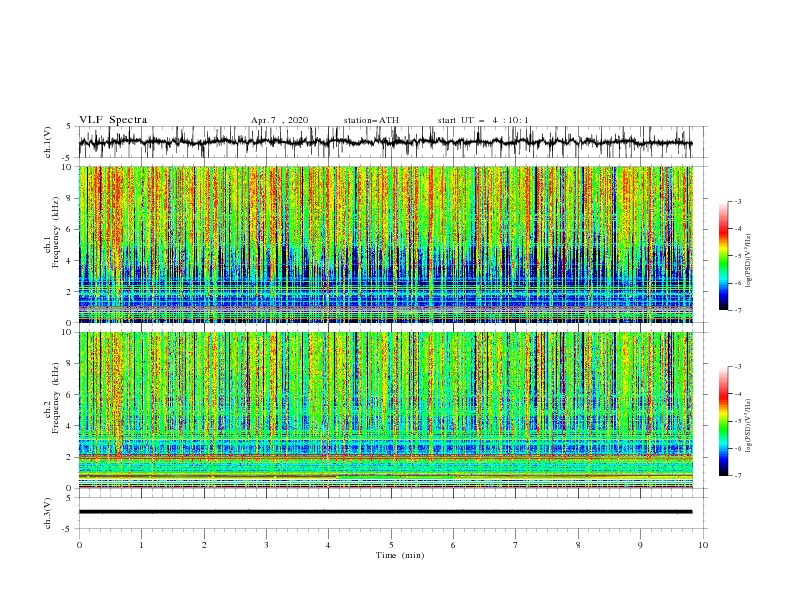Click the ch.2 frequency spectrogram panel
Viewport: 792px width, 612px height.
pyautogui.click(x=385, y=410)
